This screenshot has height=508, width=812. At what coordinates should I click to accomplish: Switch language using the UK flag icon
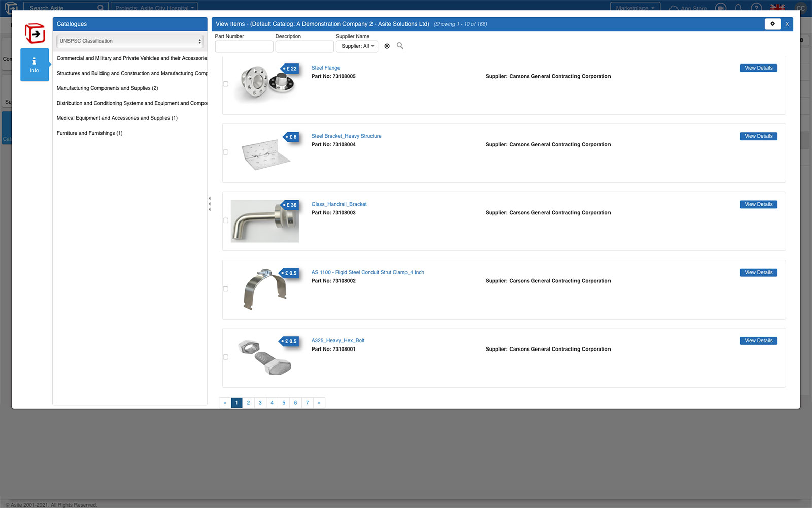coord(777,8)
